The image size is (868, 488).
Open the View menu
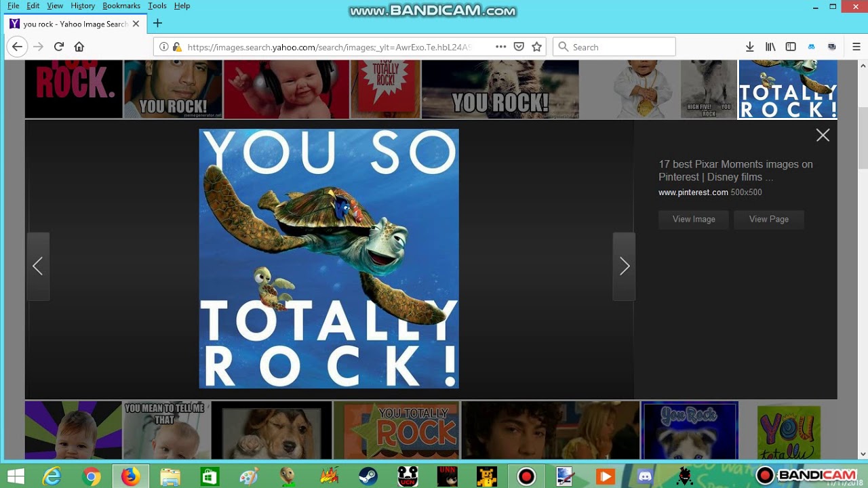coord(55,5)
